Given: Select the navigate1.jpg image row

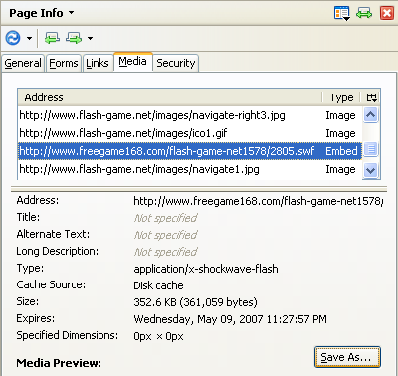Looking at the screenshot, I should [x=189, y=169].
